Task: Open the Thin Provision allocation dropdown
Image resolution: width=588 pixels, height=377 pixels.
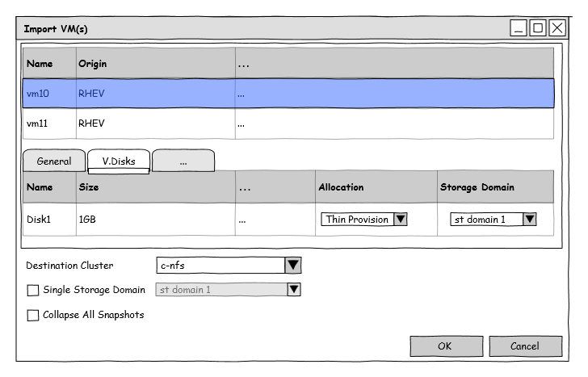Action: tap(400, 220)
